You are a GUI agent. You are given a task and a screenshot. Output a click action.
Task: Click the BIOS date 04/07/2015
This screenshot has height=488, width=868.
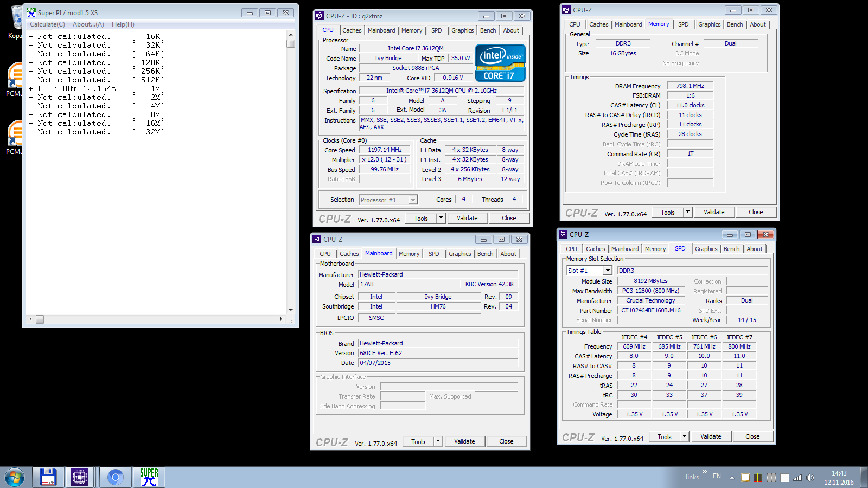pos(438,363)
